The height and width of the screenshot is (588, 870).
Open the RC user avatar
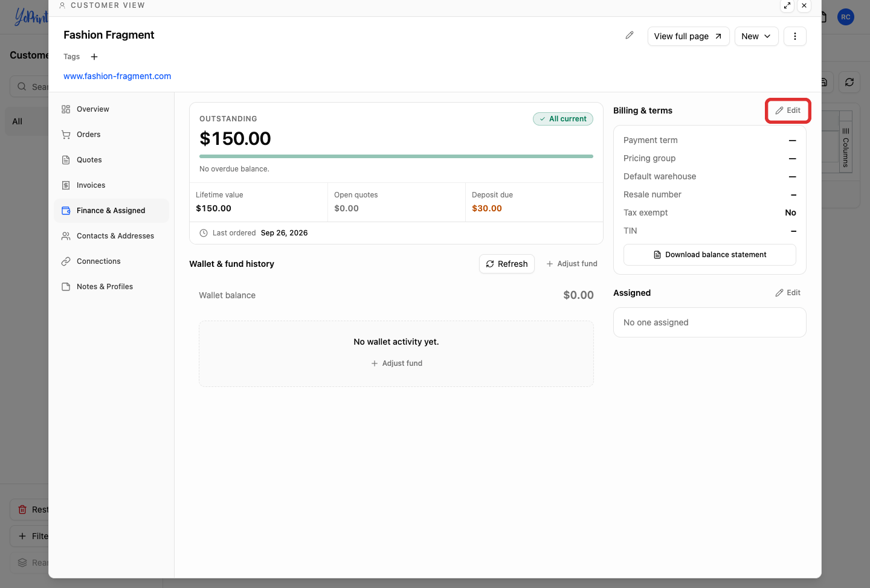pos(846,17)
